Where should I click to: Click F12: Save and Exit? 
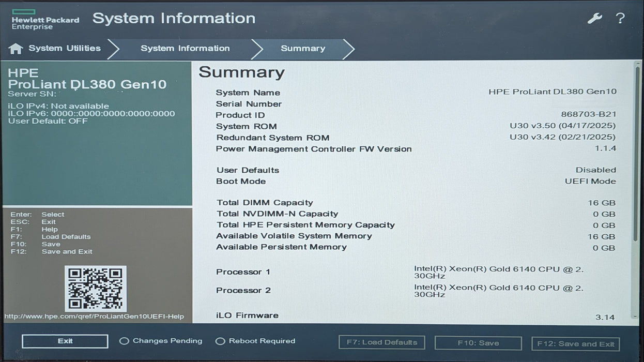point(575,343)
